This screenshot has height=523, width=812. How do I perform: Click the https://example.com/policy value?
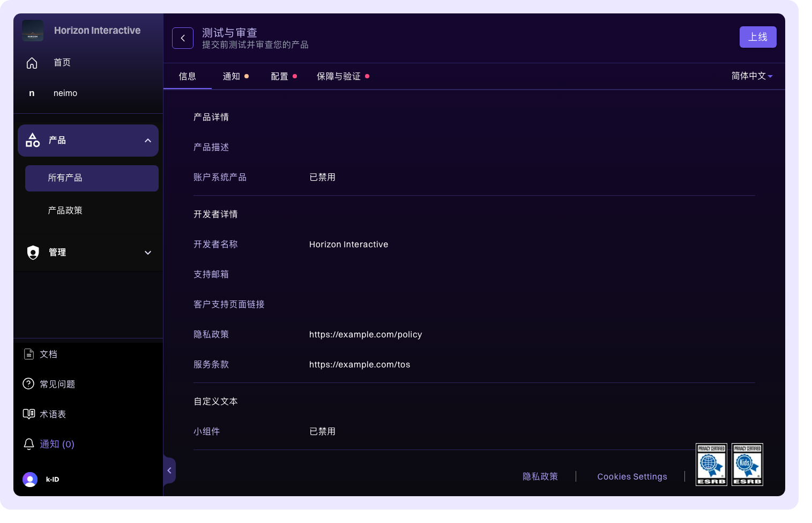(366, 334)
